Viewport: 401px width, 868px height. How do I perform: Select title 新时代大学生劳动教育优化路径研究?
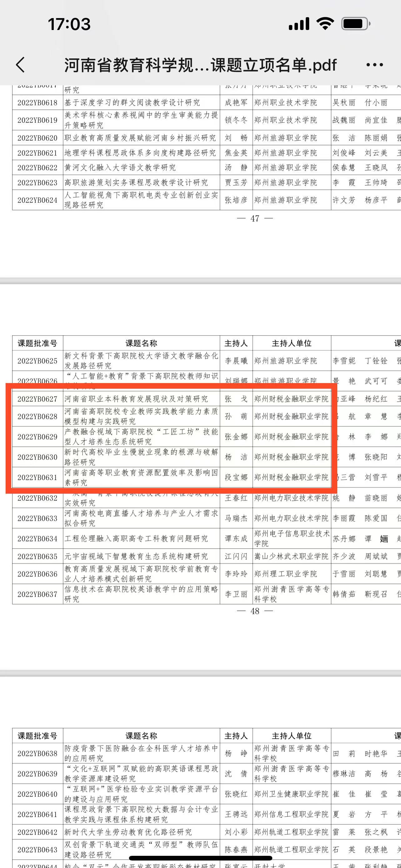(x=128, y=832)
